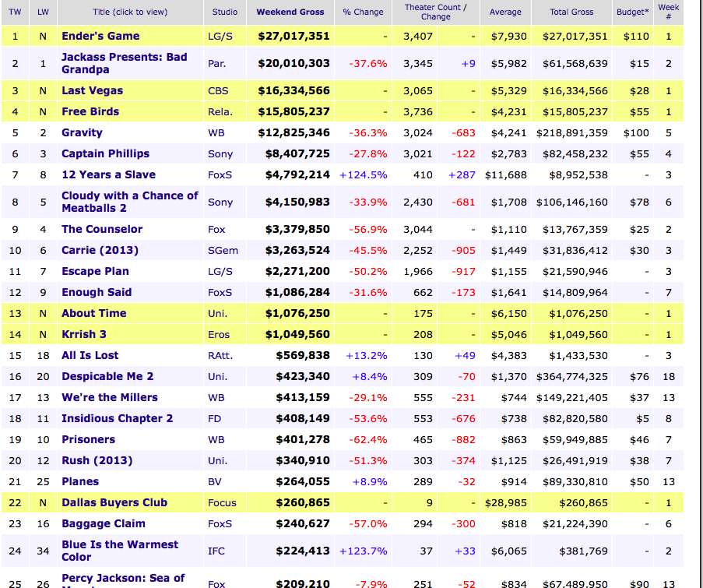
Task: Click the All Is Lost link
Action: [x=90, y=355]
